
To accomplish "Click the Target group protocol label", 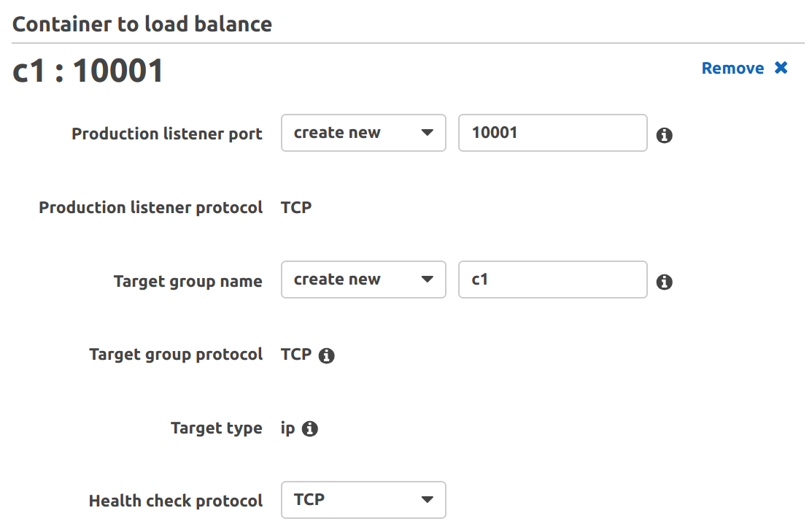I will click(176, 355).
